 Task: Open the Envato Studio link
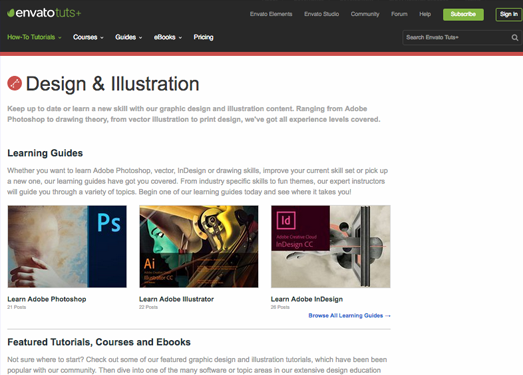click(x=322, y=14)
